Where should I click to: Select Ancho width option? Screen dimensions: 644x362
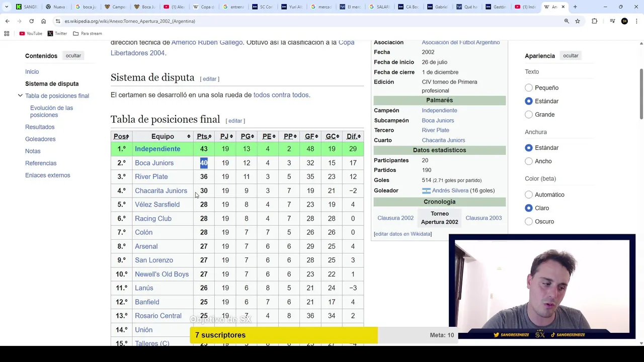click(x=529, y=161)
